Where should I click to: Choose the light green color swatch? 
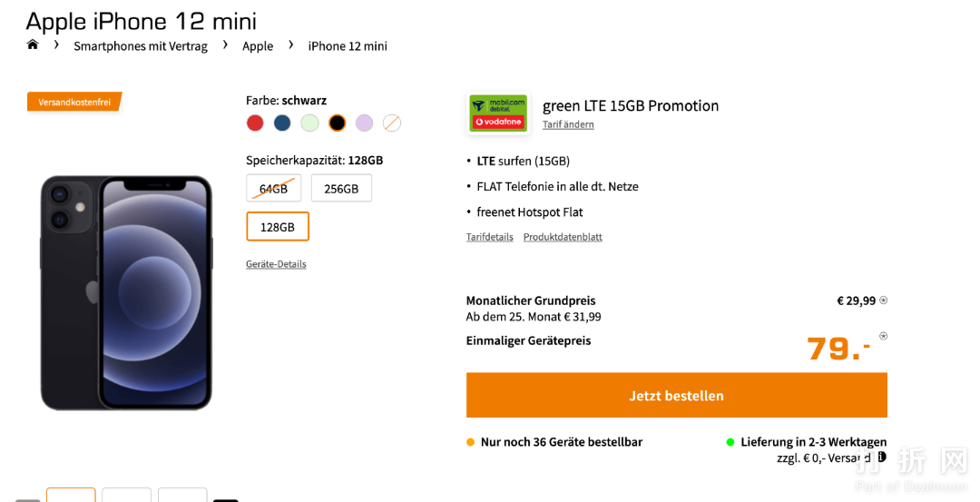tap(309, 123)
